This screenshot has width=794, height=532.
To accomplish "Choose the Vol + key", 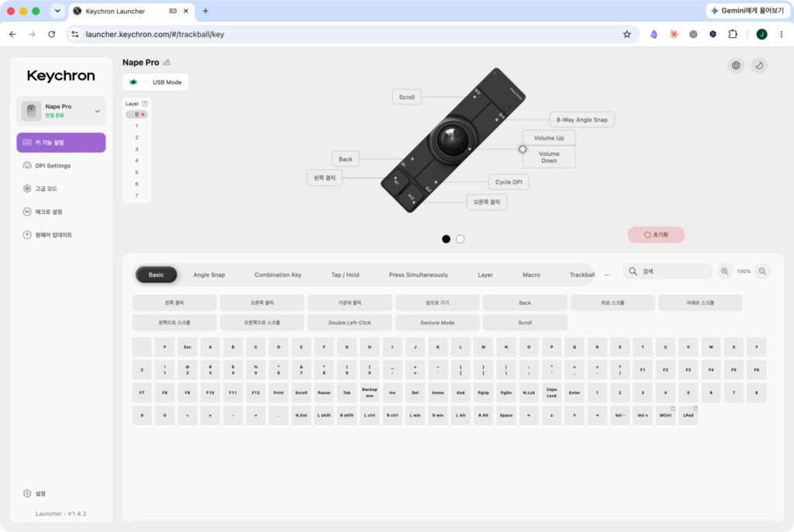I will tap(643, 416).
